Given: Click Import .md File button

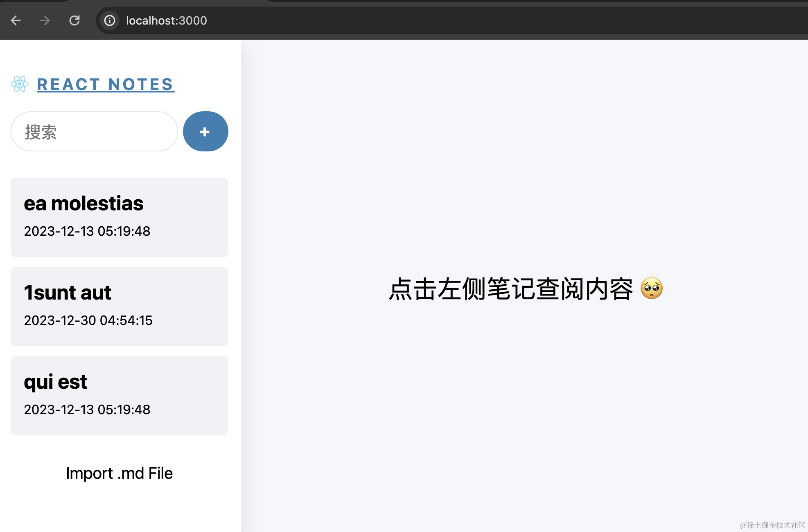Looking at the screenshot, I should 119,473.
